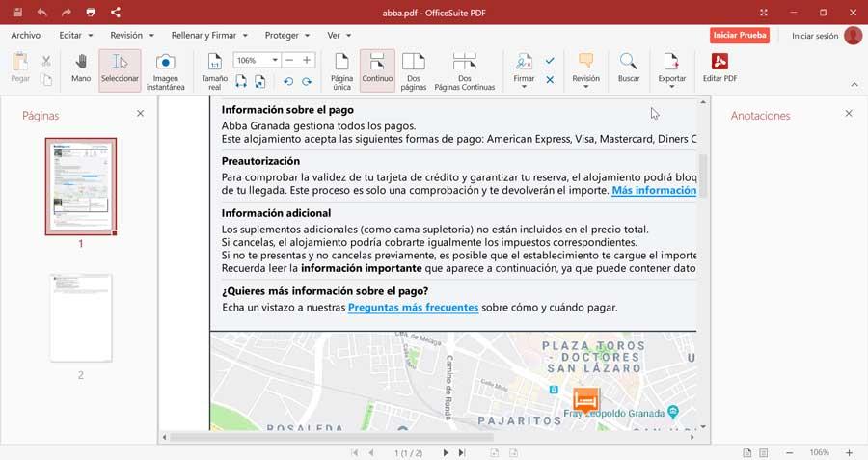
Task: Click continuous layout status bar icon
Action: pyautogui.click(x=764, y=453)
